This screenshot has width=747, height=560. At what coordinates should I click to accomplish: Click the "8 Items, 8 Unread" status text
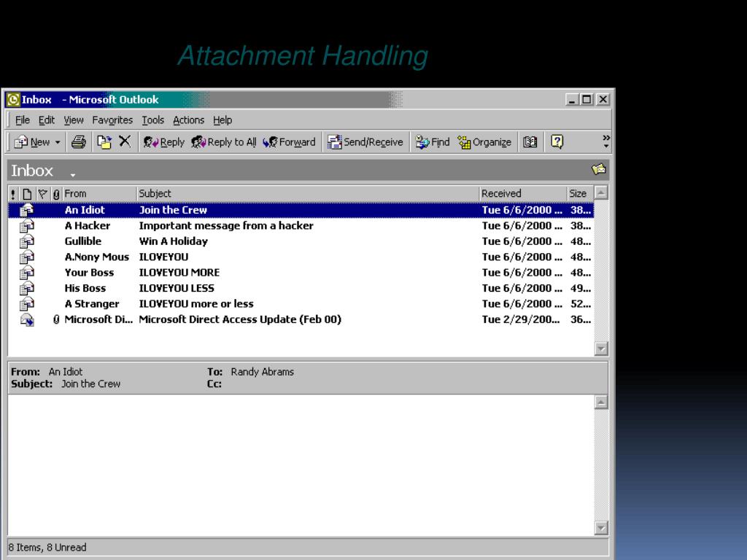pos(47,548)
